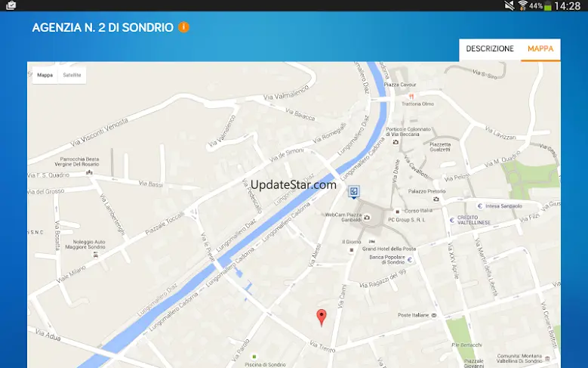
Task: Tap the Portico e Colonnato camera icon
Action: point(396,142)
